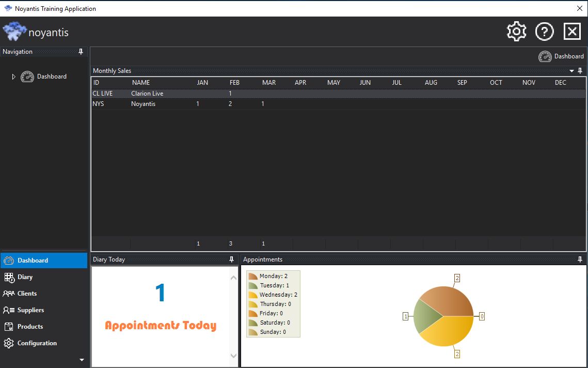The image size is (588, 368).
Task: Pin the Navigation panel
Action: pos(81,52)
